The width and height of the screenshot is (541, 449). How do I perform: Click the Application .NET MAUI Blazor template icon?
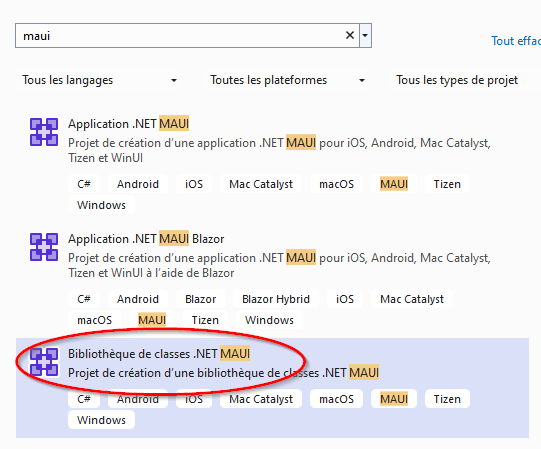[x=44, y=247]
